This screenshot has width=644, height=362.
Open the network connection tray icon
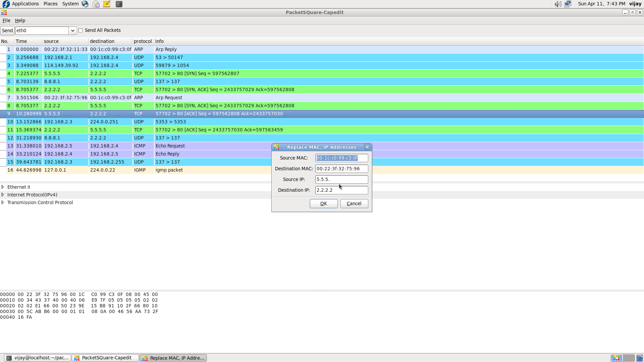coord(568,4)
